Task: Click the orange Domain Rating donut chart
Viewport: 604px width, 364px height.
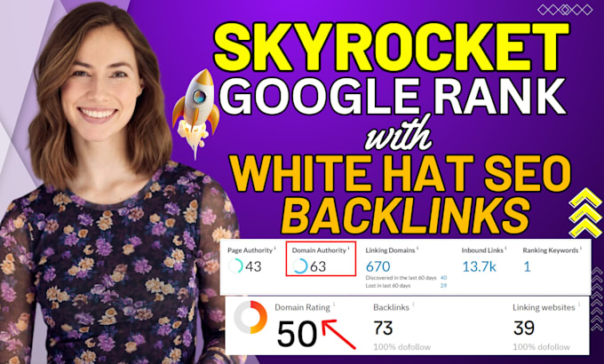Action: click(250, 318)
